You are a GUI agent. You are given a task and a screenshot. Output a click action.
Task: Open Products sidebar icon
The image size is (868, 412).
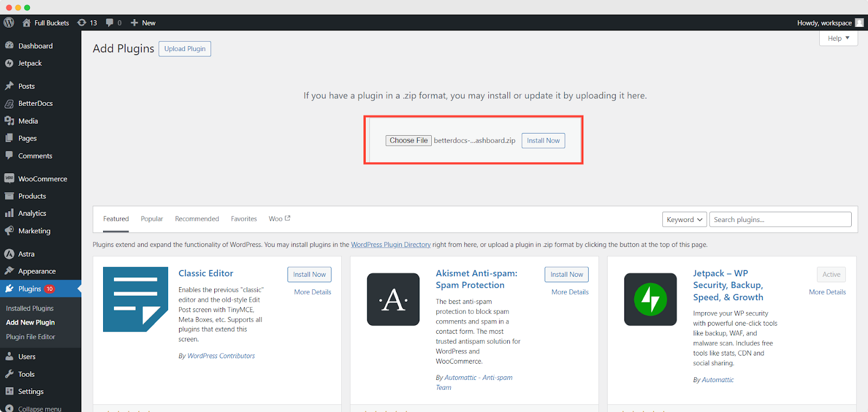[9, 195]
